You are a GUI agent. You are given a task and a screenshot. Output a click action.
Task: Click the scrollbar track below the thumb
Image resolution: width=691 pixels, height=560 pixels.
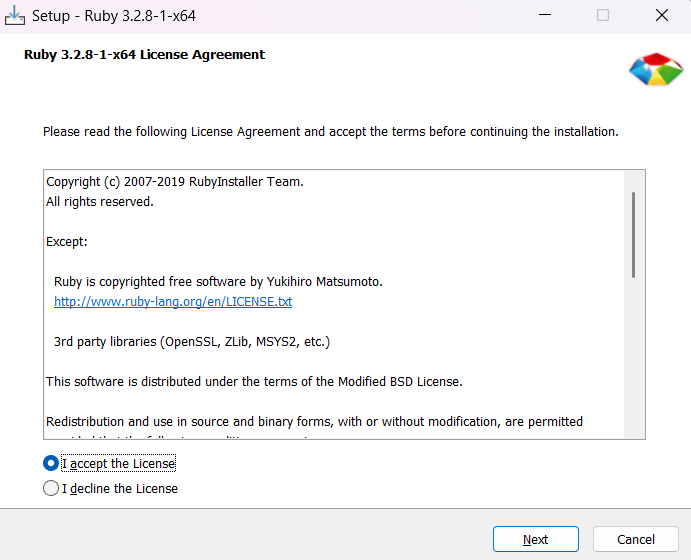(633, 360)
